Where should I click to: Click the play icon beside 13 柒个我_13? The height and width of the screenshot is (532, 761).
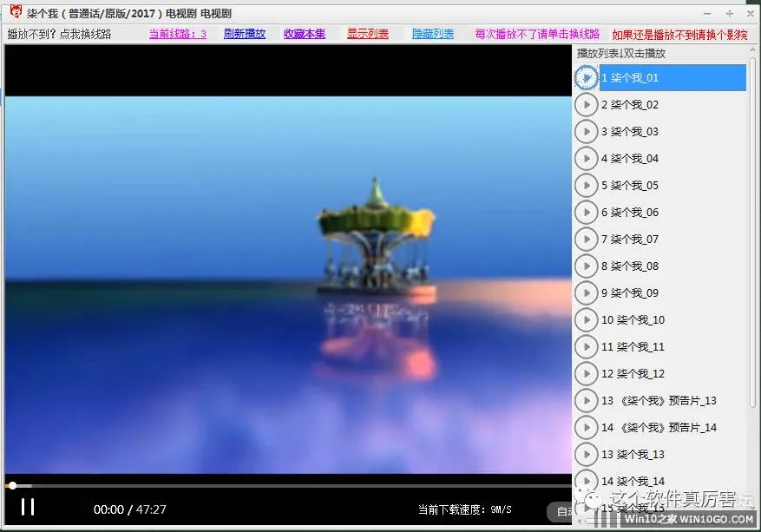click(586, 455)
